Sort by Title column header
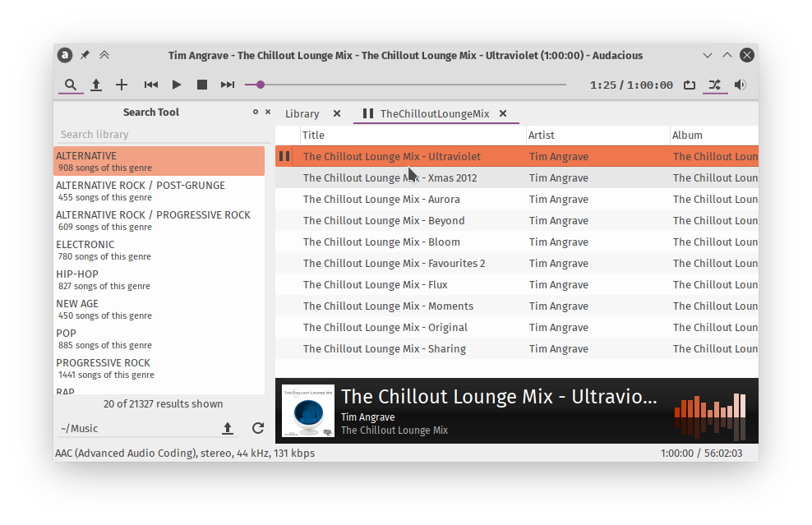812x525 pixels. pos(413,135)
